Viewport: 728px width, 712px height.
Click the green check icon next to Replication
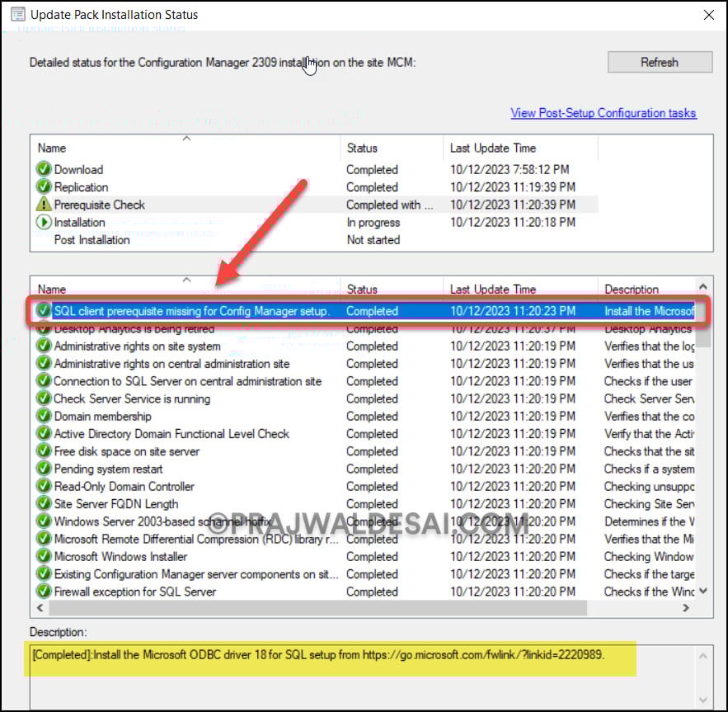[x=44, y=186]
